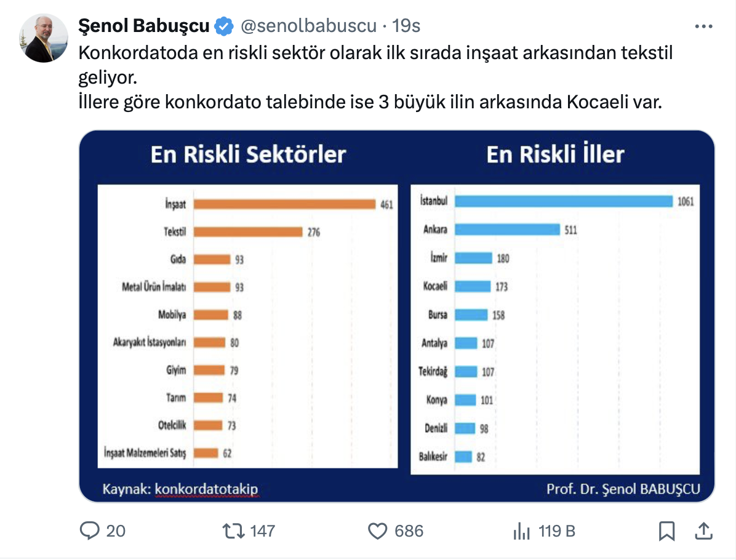The width and height of the screenshot is (736, 560).
Task: Click the reply comment bubble icon
Action: (90, 530)
